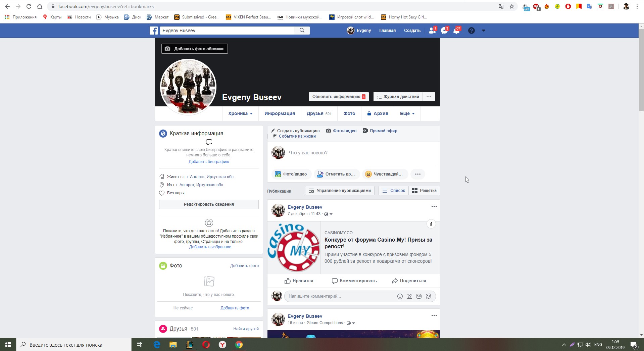
Task: Change audience of the 16 июня post
Action: (x=351, y=323)
